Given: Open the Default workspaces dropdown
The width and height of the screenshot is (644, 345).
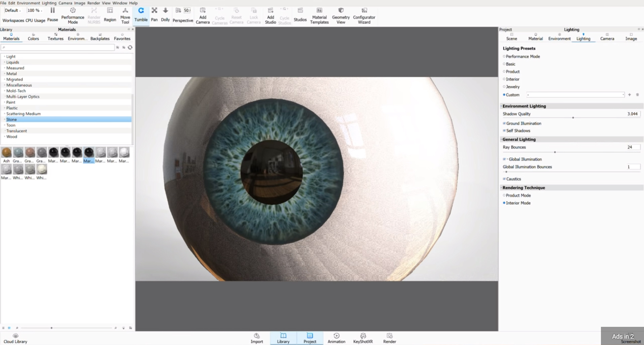Looking at the screenshot, I should click(13, 10).
